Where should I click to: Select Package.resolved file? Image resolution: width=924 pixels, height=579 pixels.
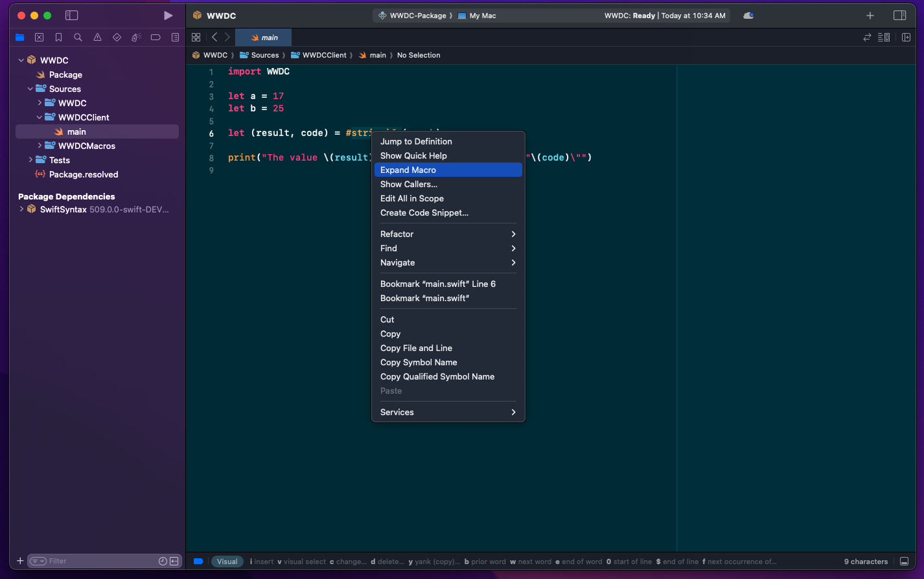coord(84,174)
